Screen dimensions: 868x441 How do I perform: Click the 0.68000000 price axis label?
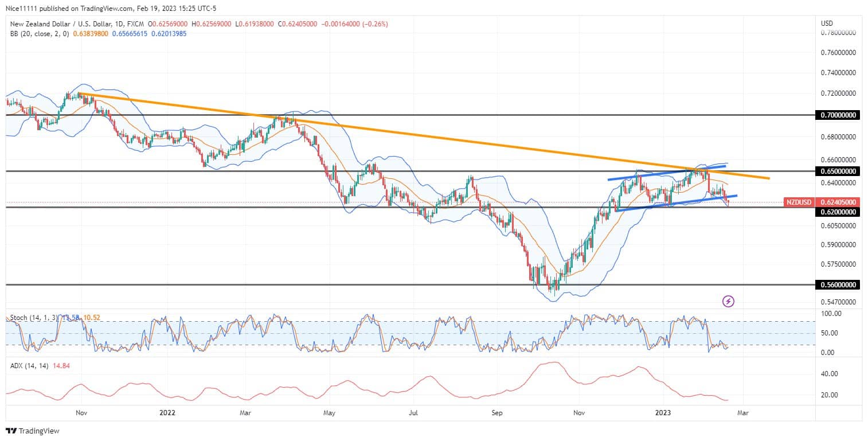tap(838, 138)
